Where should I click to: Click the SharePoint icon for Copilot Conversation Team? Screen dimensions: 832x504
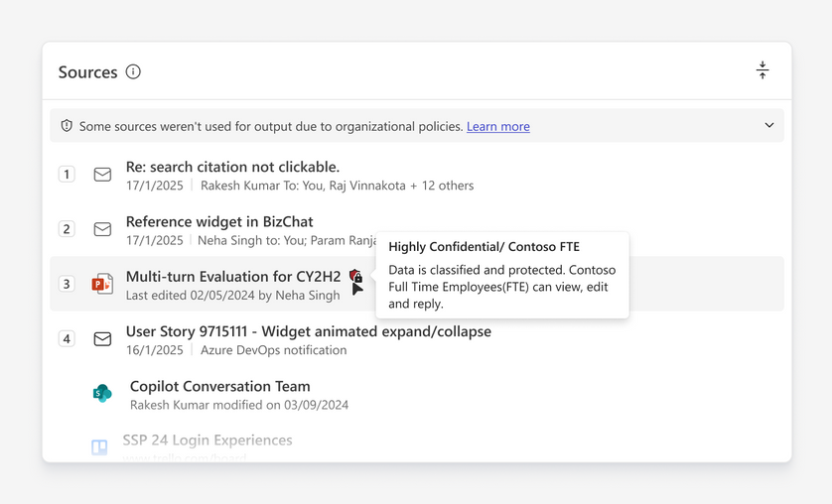102,394
